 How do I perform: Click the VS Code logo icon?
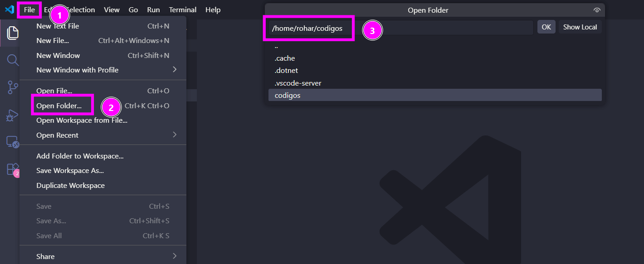(10, 10)
